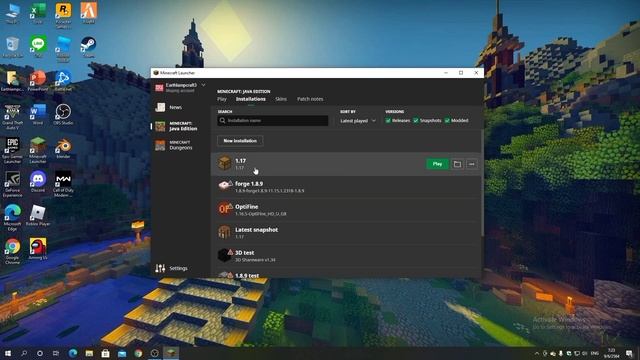Open the Minecraft Launcher desktop shortcut

coord(38,150)
